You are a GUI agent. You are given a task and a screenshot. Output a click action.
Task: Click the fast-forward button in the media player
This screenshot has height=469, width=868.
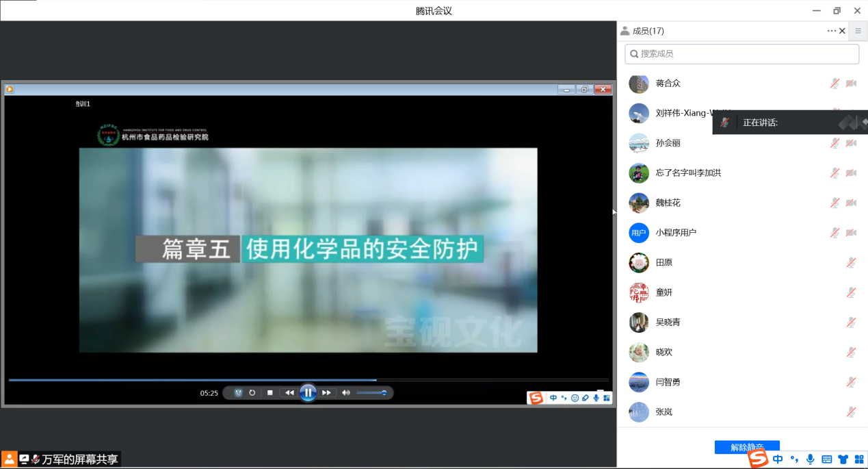[326, 393]
